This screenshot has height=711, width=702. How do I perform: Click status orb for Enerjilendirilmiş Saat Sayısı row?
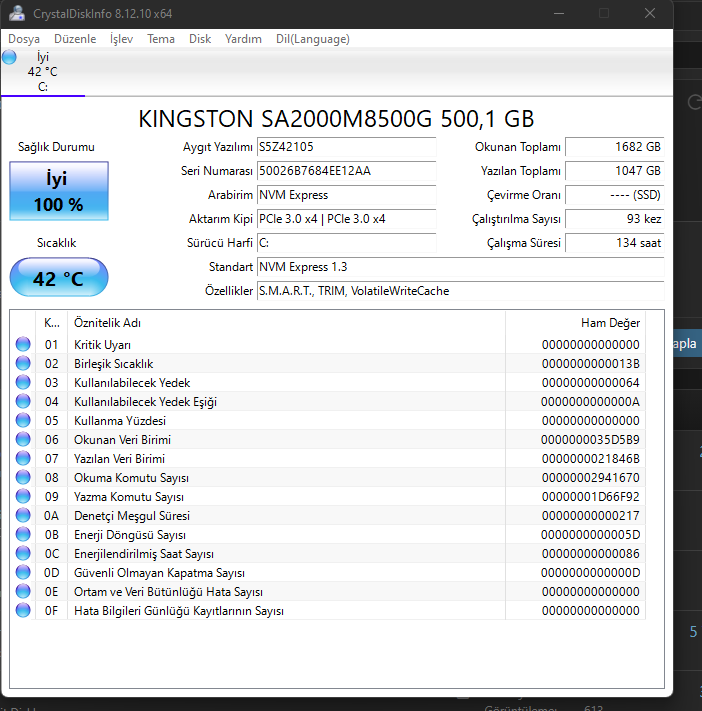point(23,554)
